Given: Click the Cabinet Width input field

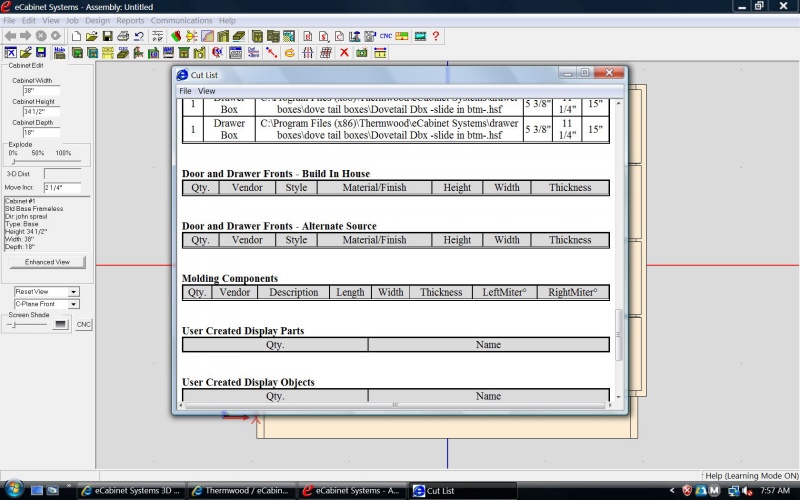Looking at the screenshot, I should click(41, 90).
